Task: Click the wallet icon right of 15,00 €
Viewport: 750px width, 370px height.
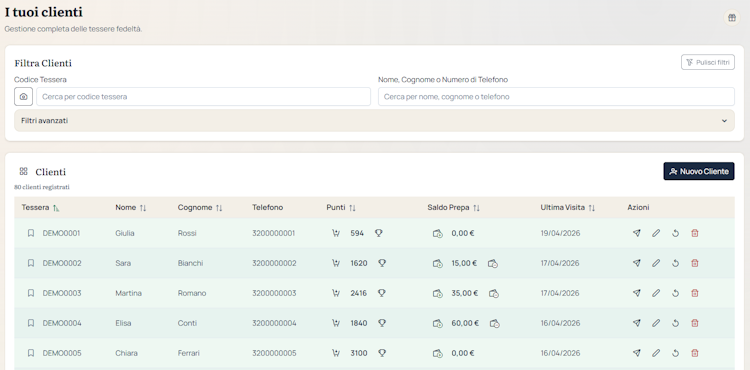Action: click(493, 263)
